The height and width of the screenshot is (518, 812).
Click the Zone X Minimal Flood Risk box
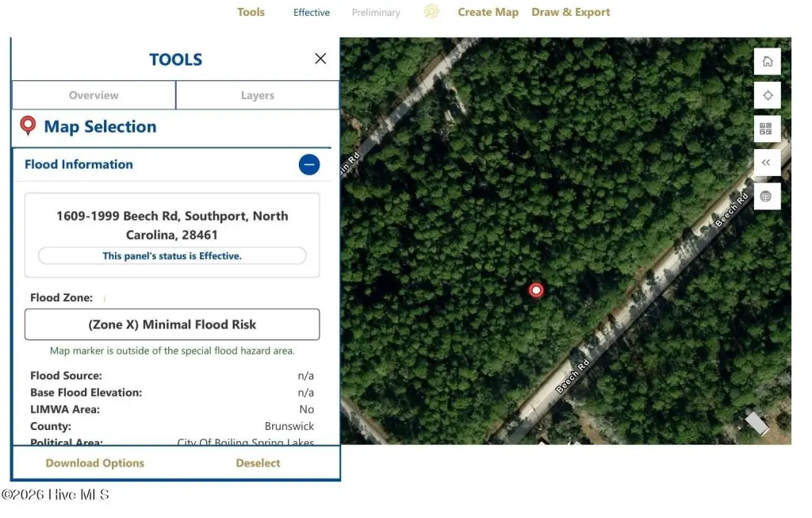coord(172,324)
